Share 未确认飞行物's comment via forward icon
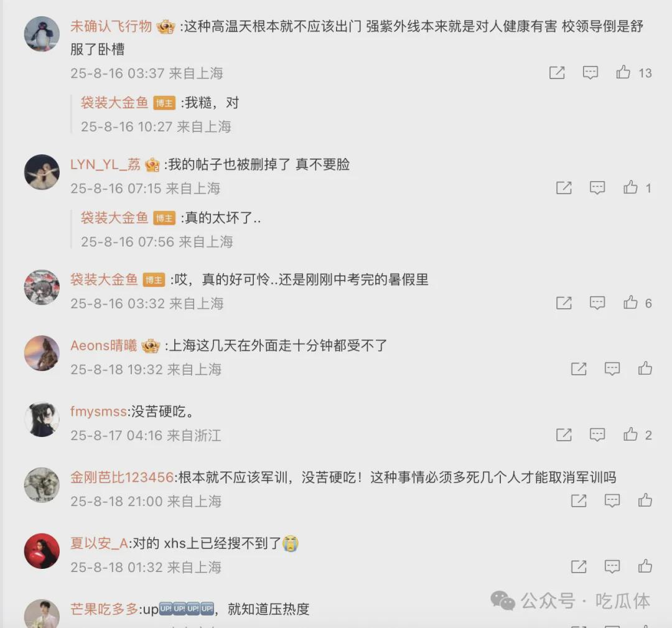 557,72
